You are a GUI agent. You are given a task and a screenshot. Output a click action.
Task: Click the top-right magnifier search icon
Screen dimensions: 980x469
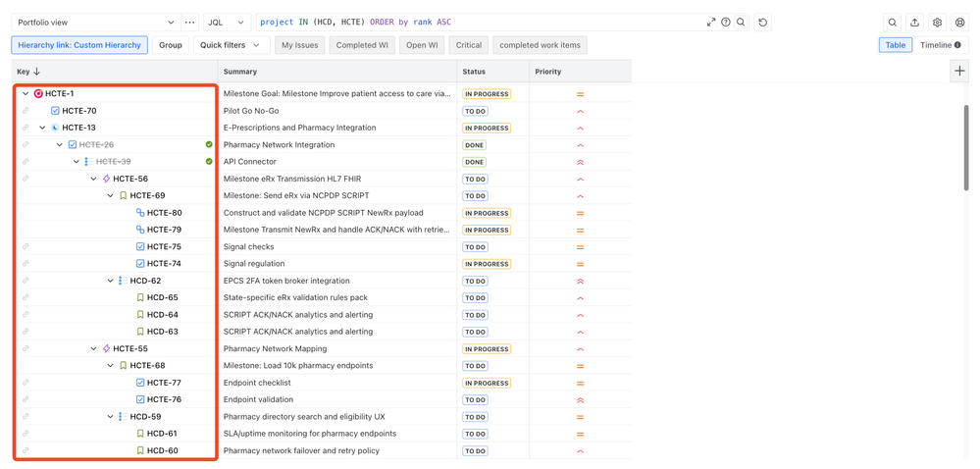tap(892, 23)
